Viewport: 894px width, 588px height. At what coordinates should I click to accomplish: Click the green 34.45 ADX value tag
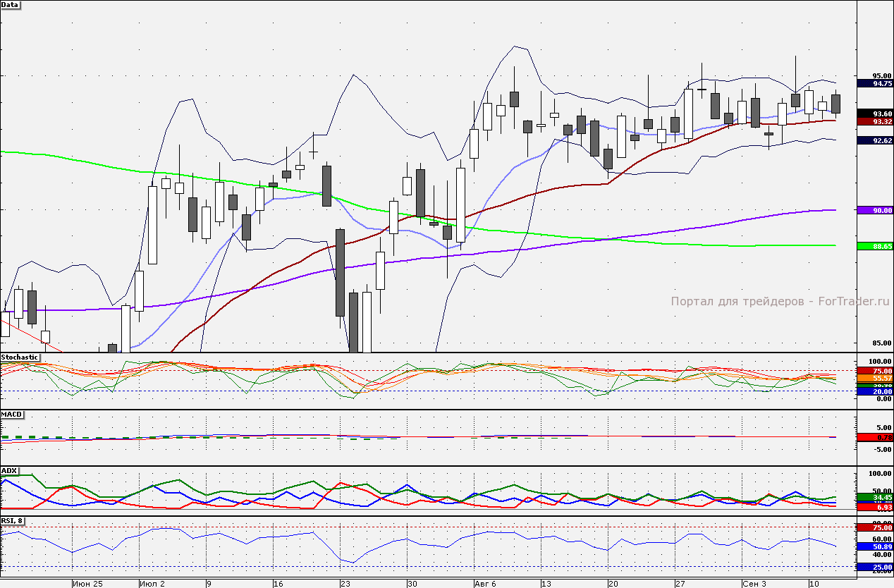[875, 498]
